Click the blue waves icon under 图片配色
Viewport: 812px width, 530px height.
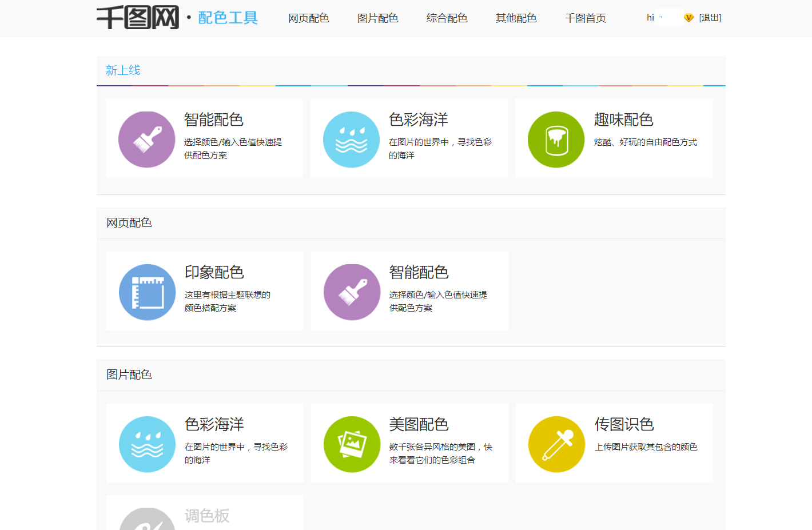click(147, 444)
